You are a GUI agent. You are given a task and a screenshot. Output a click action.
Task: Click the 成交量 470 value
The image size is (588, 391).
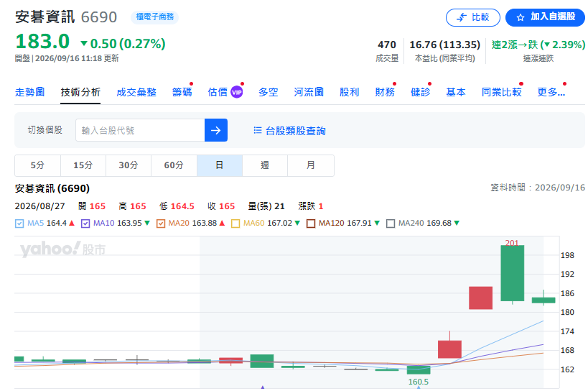point(387,45)
